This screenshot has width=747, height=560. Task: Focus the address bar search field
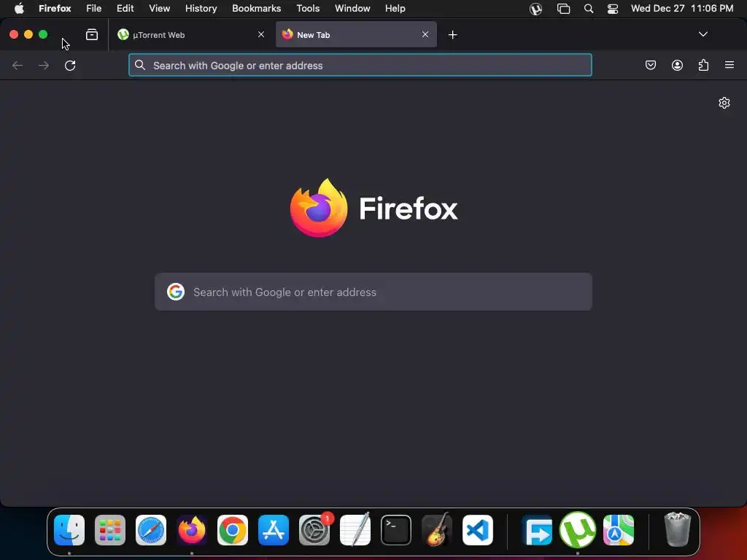coord(360,65)
